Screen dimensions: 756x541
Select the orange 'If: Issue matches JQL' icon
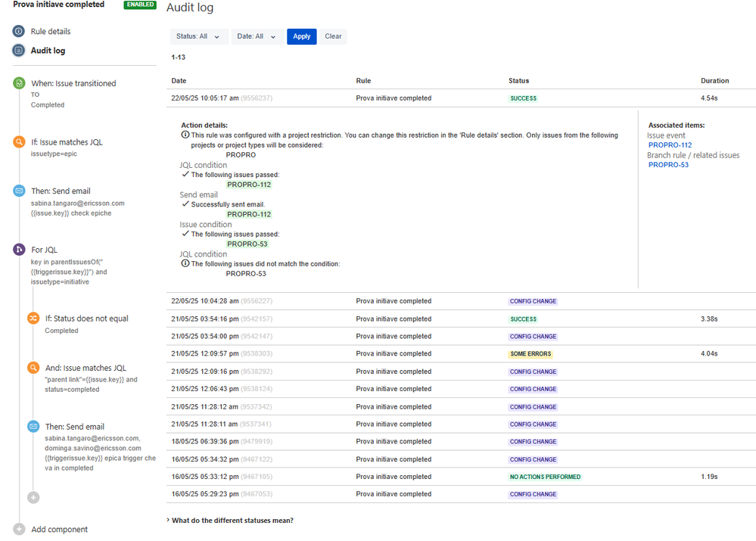tap(19, 141)
